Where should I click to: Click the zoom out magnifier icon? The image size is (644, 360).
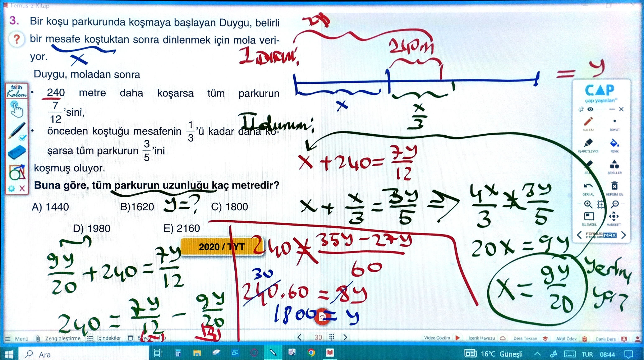point(615,204)
